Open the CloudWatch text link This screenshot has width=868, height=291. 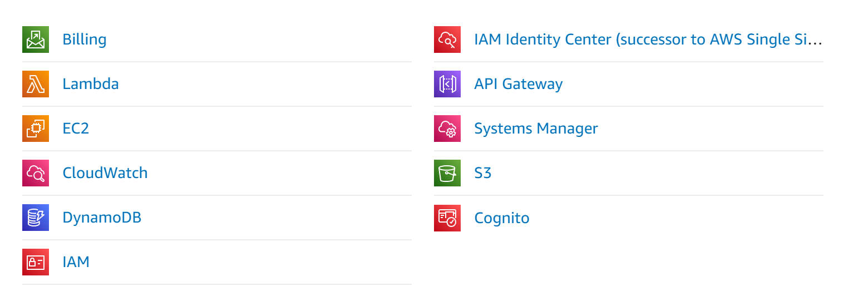coord(105,173)
